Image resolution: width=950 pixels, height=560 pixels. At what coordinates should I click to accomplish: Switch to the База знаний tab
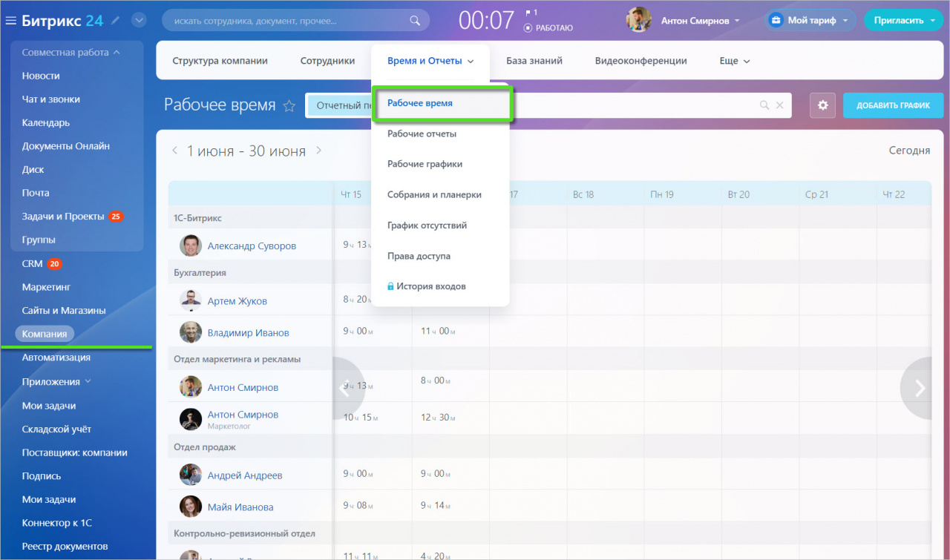click(534, 61)
